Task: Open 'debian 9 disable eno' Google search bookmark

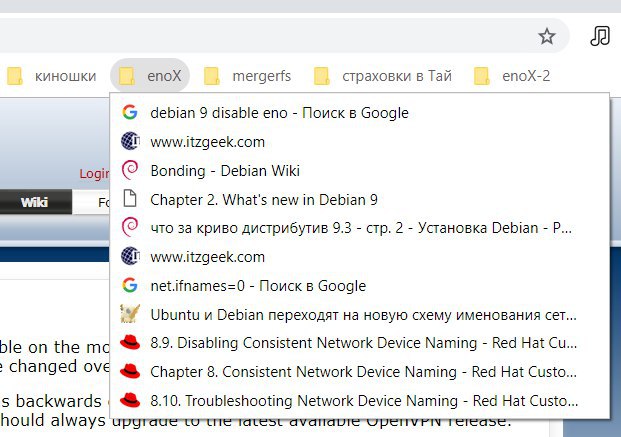Action: tap(360, 113)
